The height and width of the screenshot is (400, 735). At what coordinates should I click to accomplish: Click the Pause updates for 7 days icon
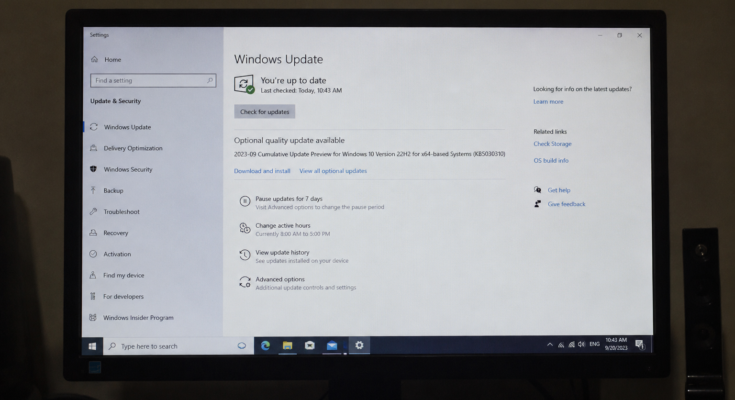click(x=245, y=202)
